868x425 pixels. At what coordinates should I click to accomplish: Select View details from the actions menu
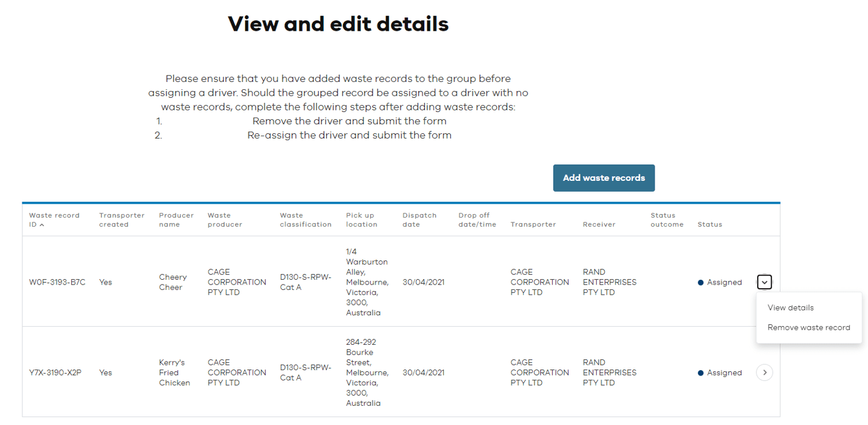790,307
